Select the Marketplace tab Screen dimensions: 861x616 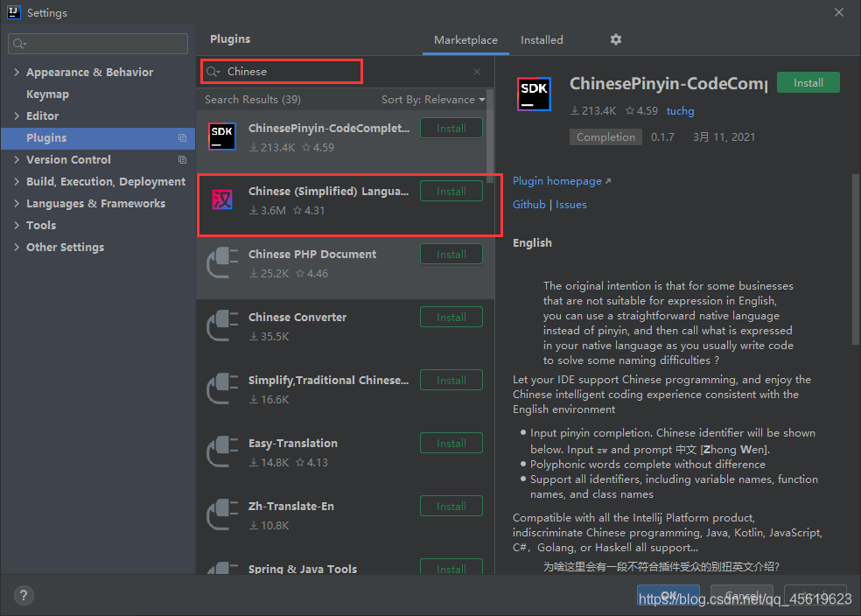(x=465, y=39)
